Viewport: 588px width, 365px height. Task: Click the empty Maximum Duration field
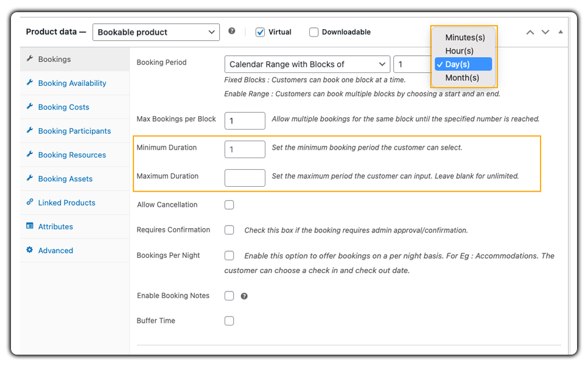tap(245, 178)
